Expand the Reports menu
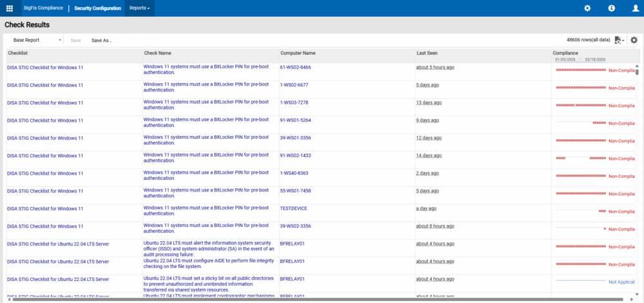This screenshot has height=303, width=644. pos(139,8)
